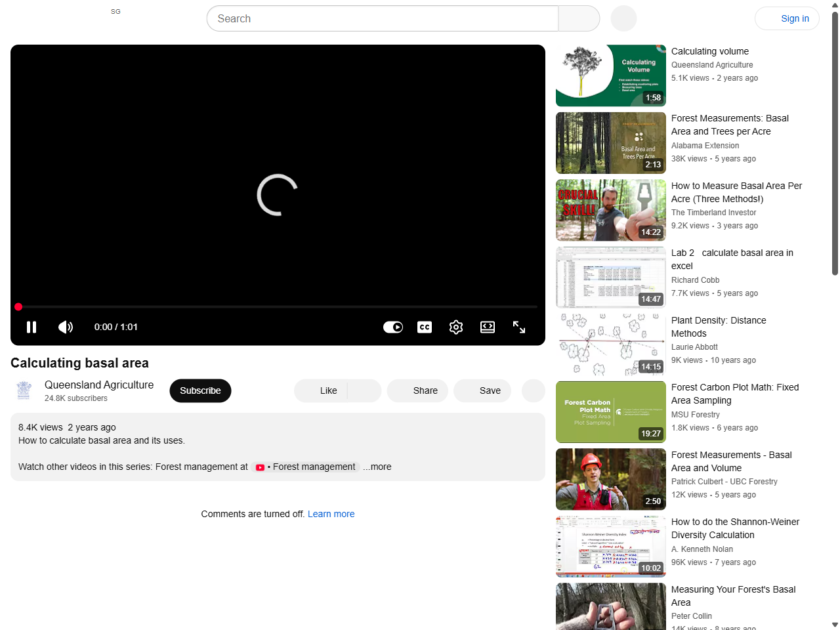The image size is (840, 630).
Task: Open the Calculating volume video thumbnail
Action: coord(610,75)
